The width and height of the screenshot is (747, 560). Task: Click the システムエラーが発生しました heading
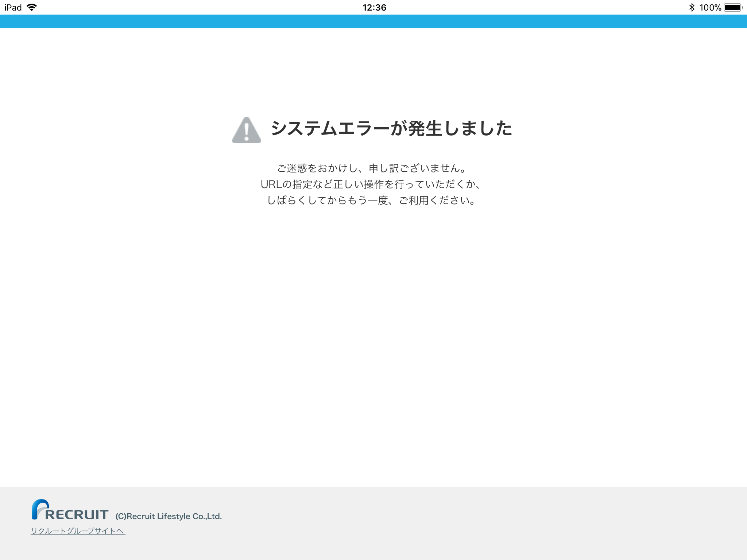point(391,128)
